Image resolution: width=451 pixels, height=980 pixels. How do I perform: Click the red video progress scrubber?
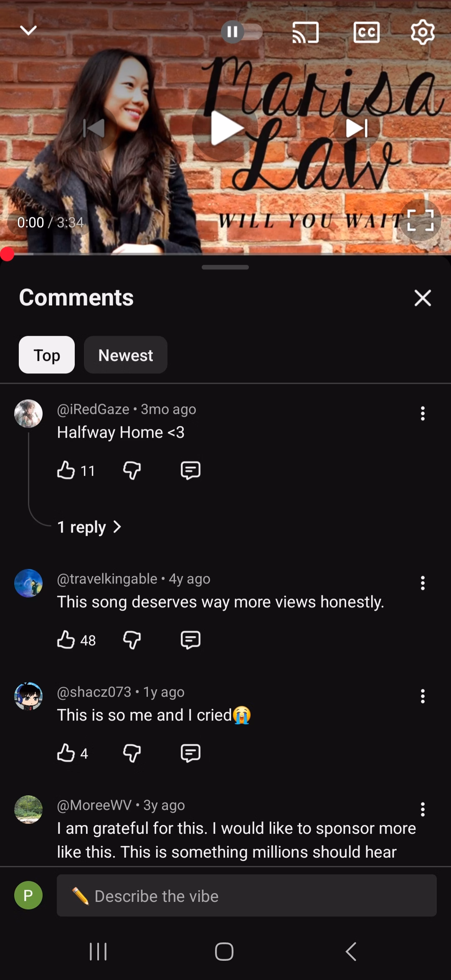7,254
